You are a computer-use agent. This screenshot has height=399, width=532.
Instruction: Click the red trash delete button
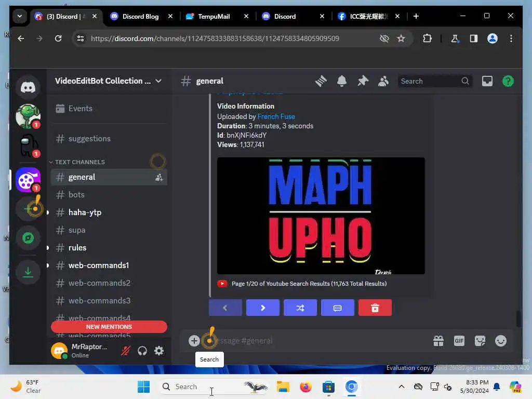pyautogui.click(x=375, y=308)
